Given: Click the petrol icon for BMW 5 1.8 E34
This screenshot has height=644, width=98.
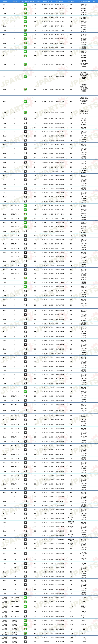Looking at the screenshot, I should coord(25,278).
